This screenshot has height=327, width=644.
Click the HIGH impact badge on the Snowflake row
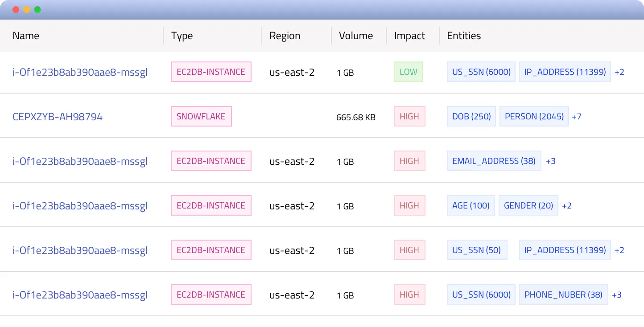(409, 116)
